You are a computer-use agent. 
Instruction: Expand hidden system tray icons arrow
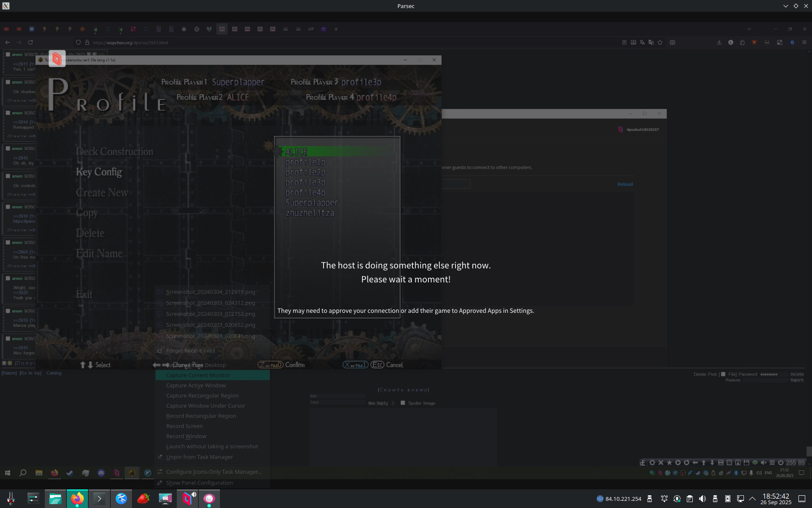coord(752,499)
